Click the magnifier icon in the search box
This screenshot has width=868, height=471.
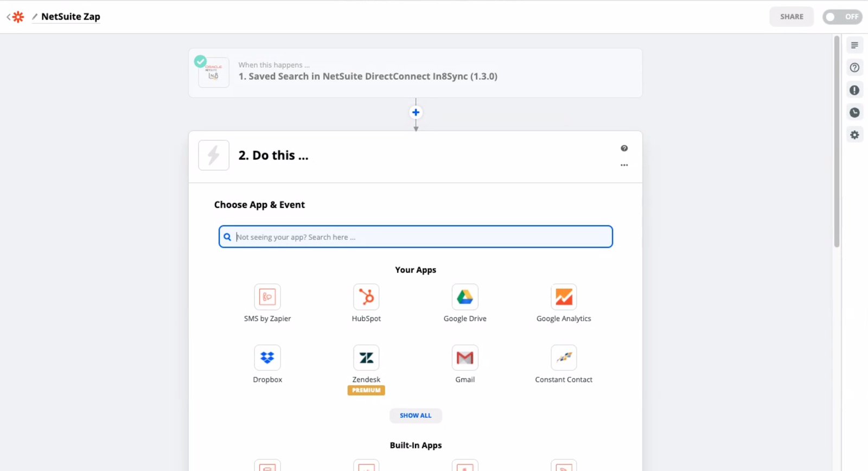[227, 237]
